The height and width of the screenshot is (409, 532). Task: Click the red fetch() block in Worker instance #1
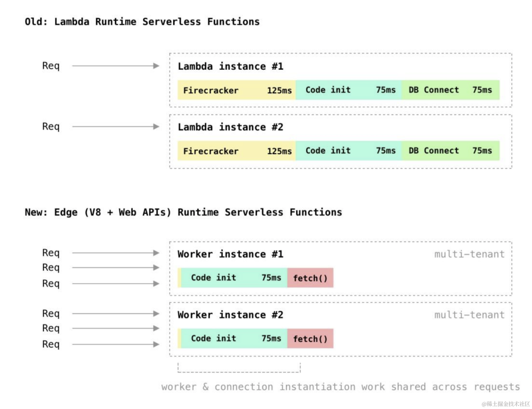point(310,278)
